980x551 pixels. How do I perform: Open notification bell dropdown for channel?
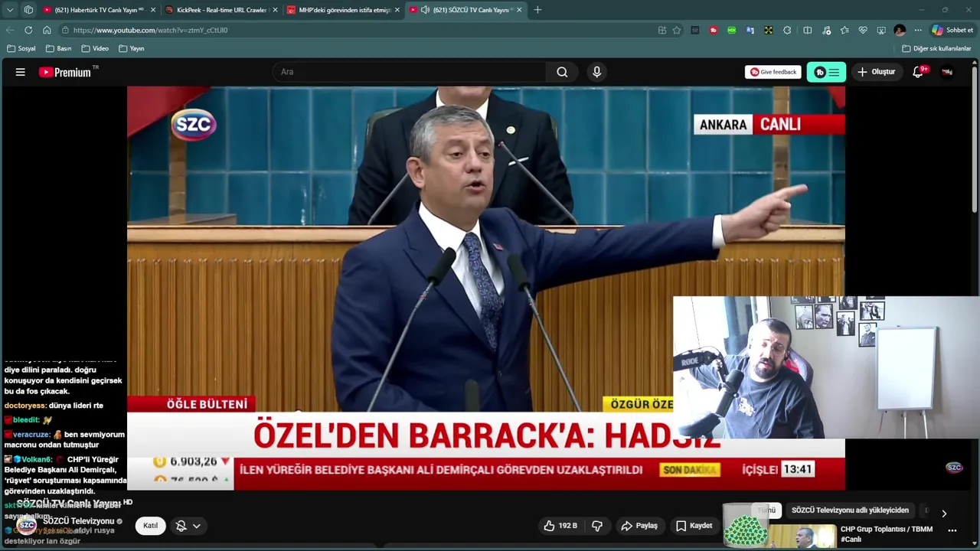tap(188, 526)
